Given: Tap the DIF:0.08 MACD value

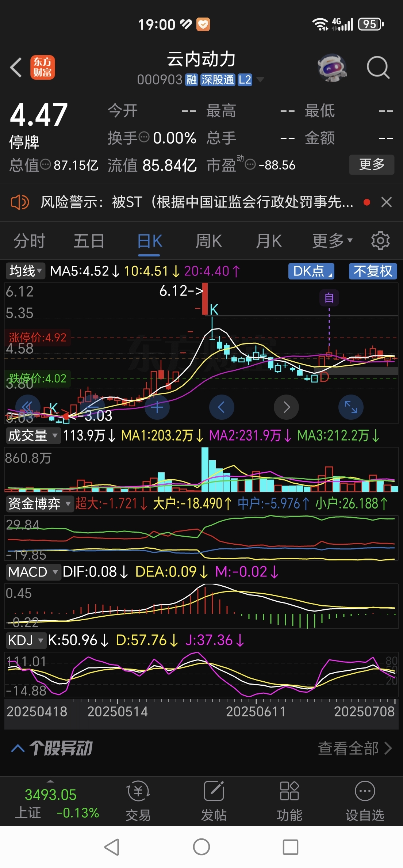Looking at the screenshot, I should [x=95, y=572].
